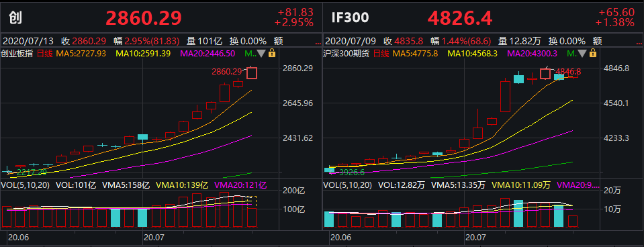Click the VMA5:13.35万 label
Screen dimensions: 644x247
(459, 185)
